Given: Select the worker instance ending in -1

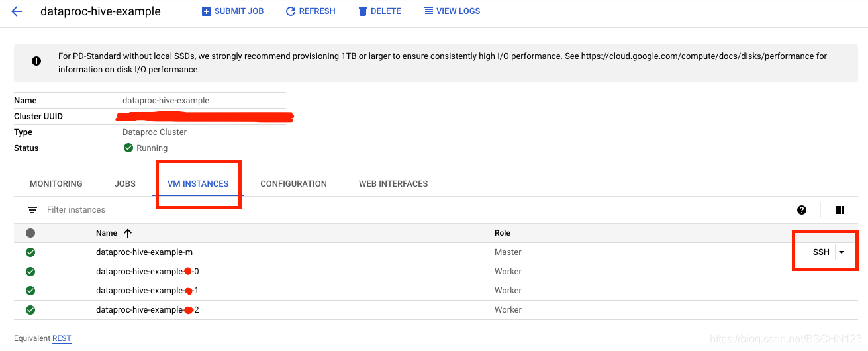Looking at the screenshot, I should click(148, 291).
